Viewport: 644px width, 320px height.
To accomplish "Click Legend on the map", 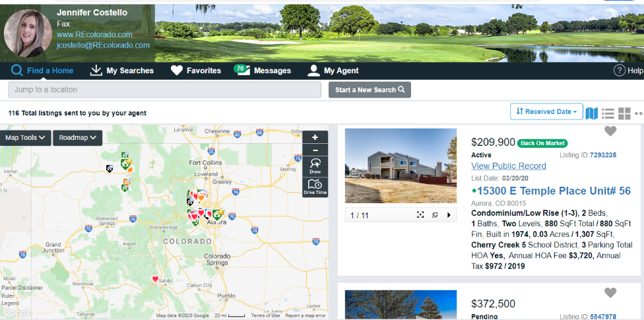I will [10, 303].
